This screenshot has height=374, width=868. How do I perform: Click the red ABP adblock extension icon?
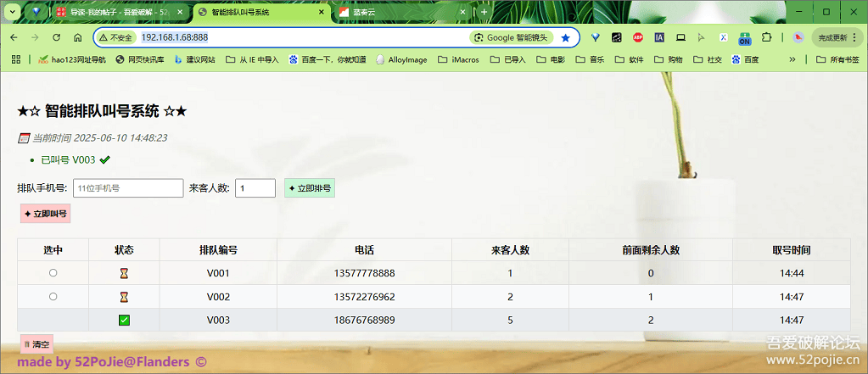coord(638,38)
